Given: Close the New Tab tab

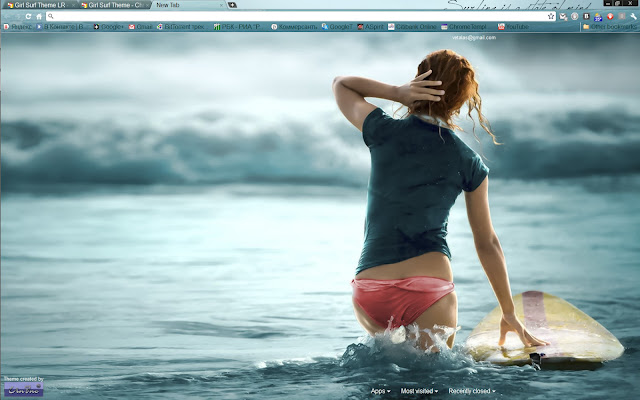Looking at the screenshot, I should 221,5.
